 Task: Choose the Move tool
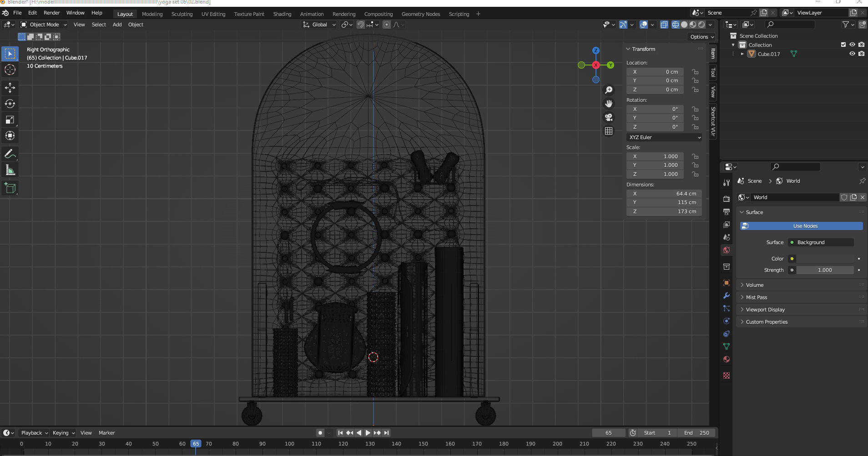10,87
